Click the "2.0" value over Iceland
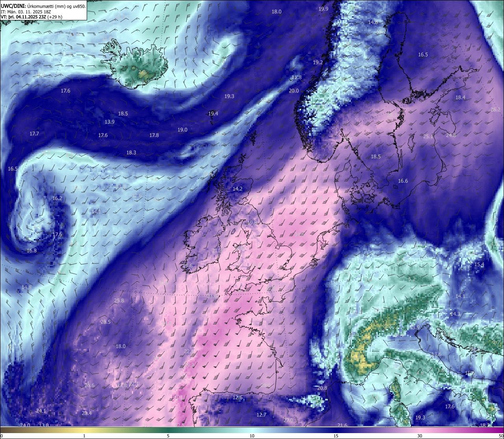The image size is (504, 439). (142, 72)
